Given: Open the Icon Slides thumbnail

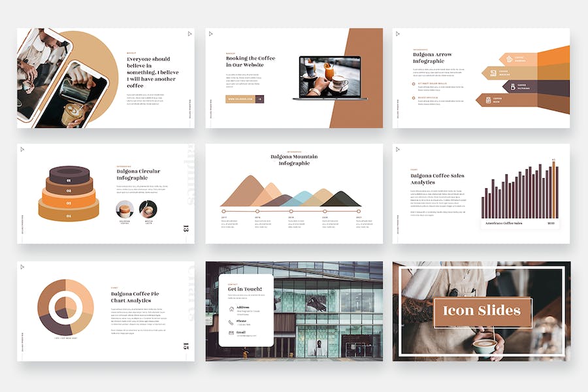Looking at the screenshot, I should [482, 312].
